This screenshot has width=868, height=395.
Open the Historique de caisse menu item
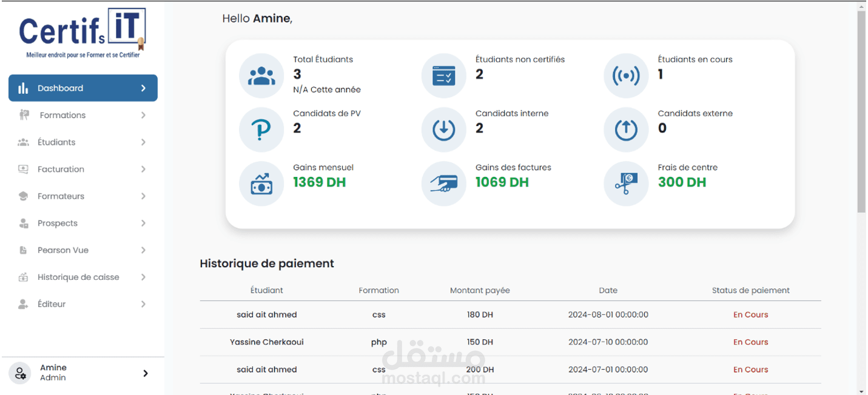click(x=83, y=277)
